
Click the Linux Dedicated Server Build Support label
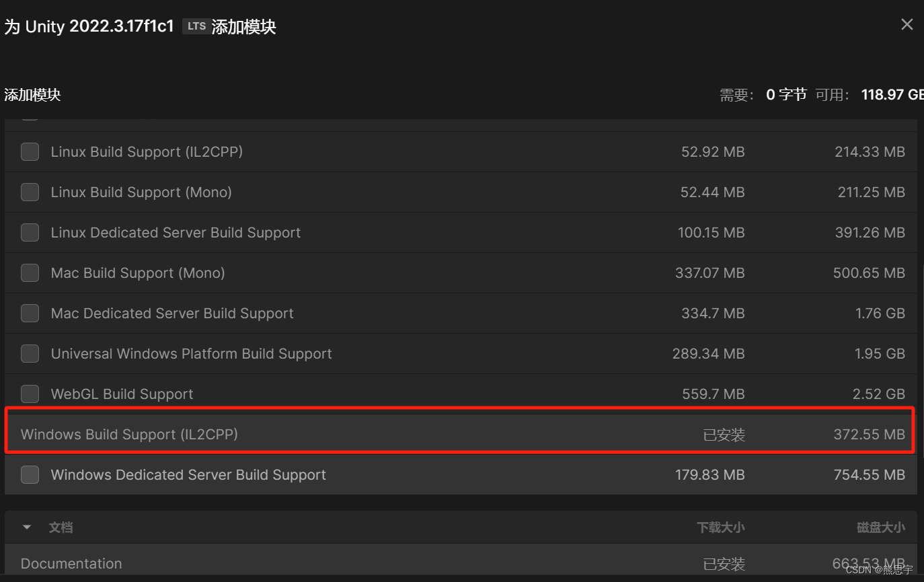coord(176,233)
